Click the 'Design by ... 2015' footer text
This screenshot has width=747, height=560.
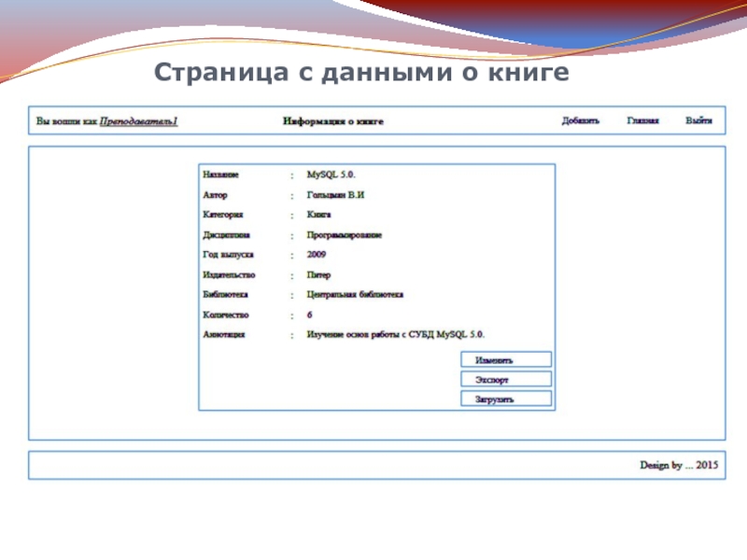pos(679,465)
